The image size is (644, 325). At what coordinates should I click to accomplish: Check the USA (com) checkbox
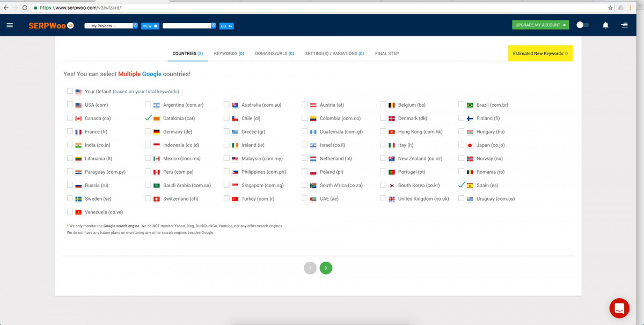(x=70, y=105)
